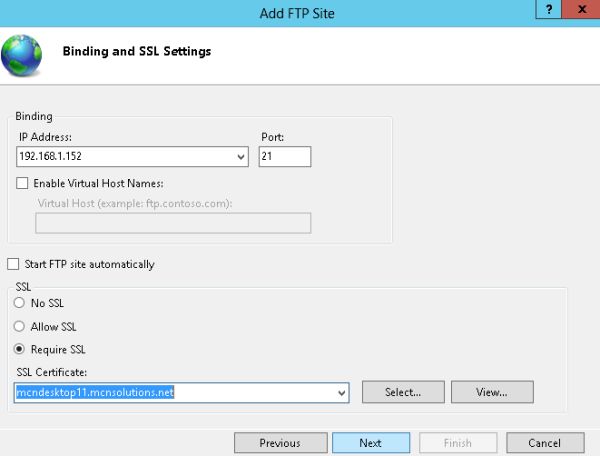Enable Virtual Host Names checkbox
This screenshot has width=600, height=456.
(23, 183)
